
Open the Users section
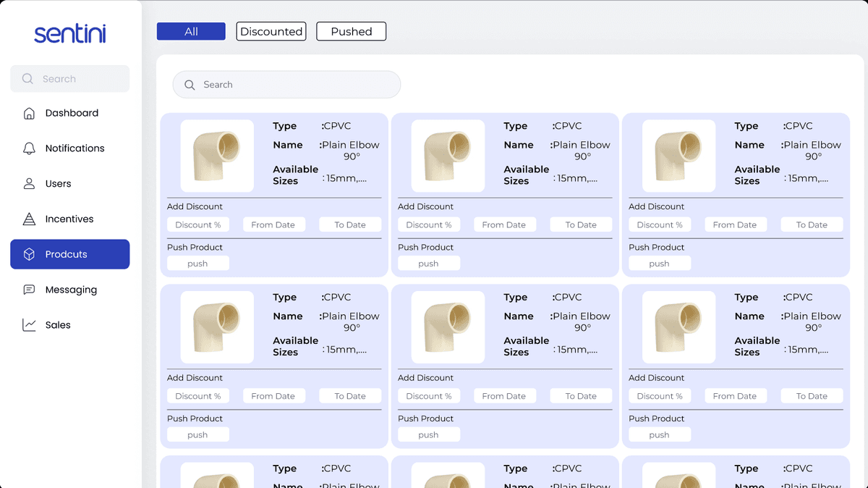pyautogui.click(x=70, y=184)
